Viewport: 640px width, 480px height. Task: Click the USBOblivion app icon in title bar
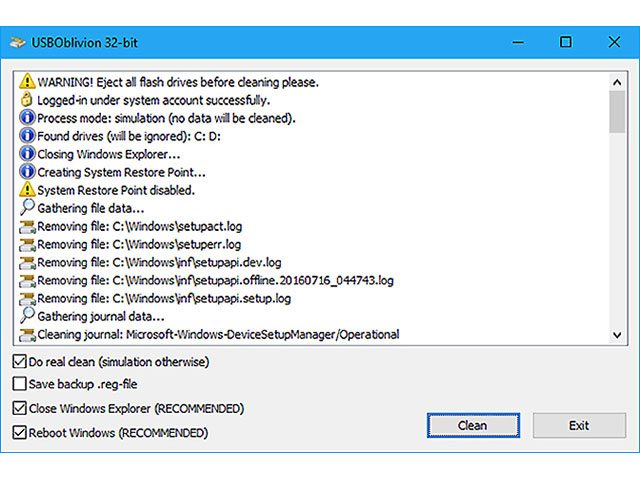tap(19, 43)
